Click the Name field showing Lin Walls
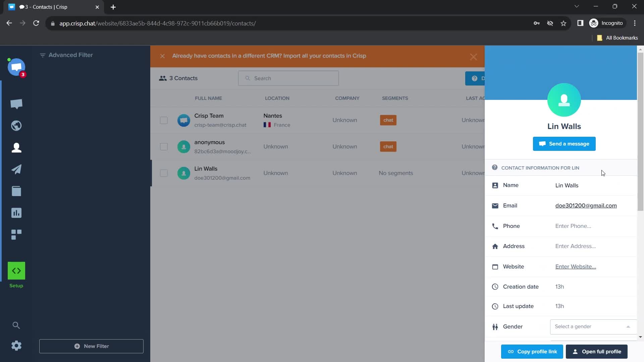This screenshot has height=362, width=644. pyautogui.click(x=567, y=185)
